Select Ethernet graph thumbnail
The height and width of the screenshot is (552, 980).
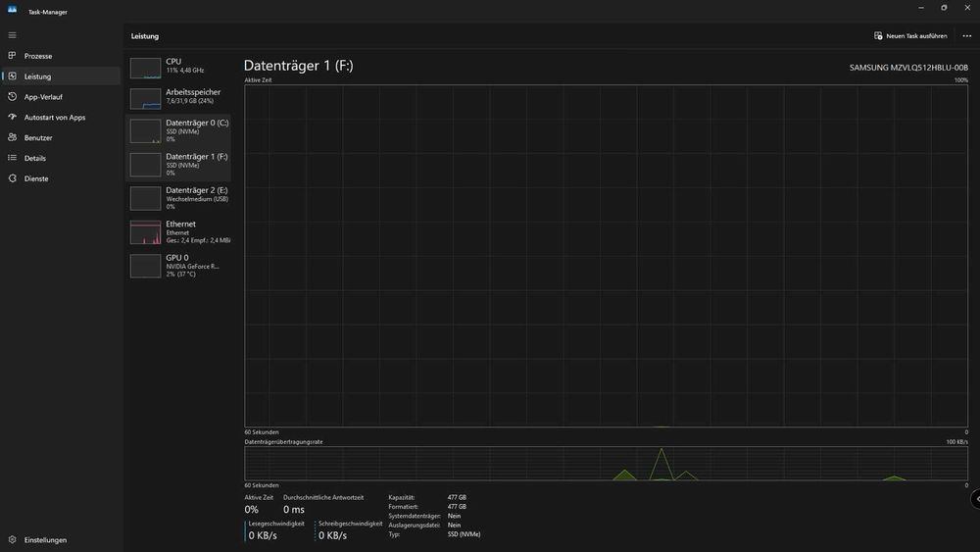[x=145, y=232]
